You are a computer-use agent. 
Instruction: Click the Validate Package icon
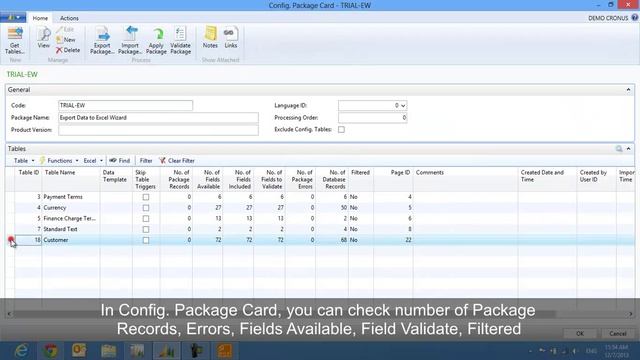(x=180, y=41)
